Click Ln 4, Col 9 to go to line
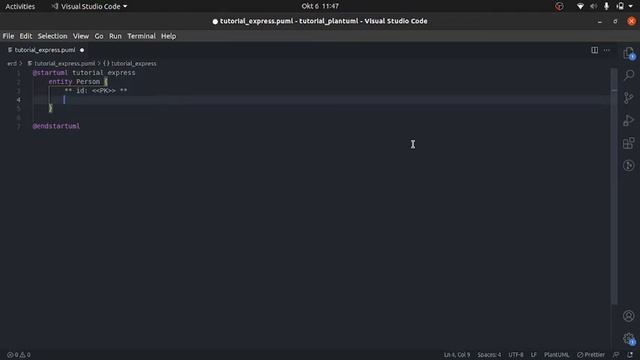Screen dimensions: 640x360 457,355
